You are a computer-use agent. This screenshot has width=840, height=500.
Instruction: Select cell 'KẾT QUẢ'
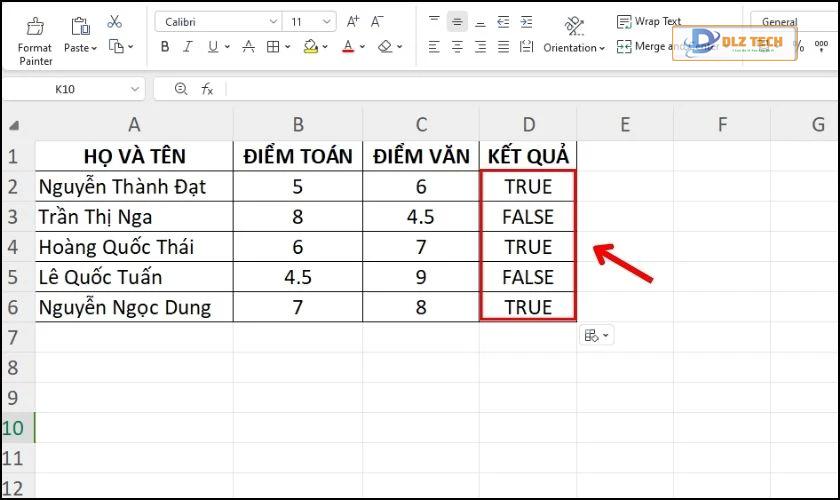pyautogui.click(x=528, y=156)
